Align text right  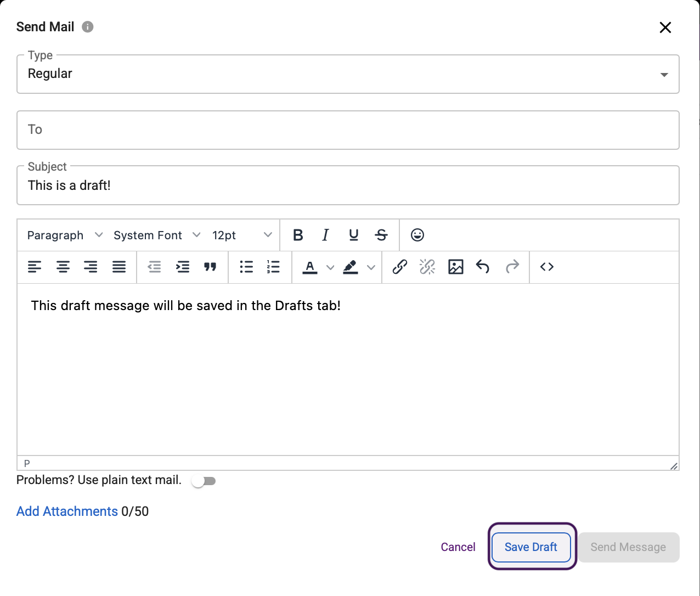click(91, 267)
